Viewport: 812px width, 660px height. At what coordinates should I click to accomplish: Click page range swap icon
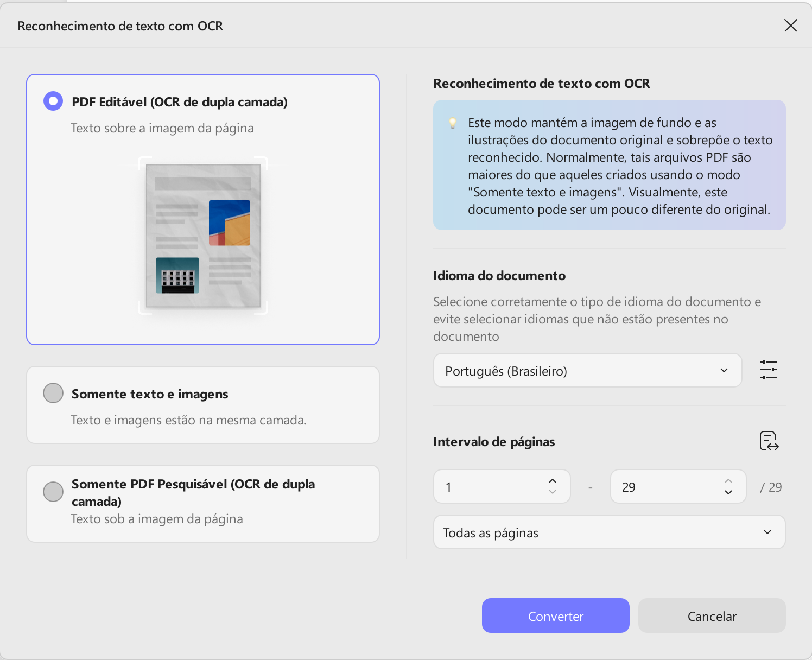[x=769, y=441]
